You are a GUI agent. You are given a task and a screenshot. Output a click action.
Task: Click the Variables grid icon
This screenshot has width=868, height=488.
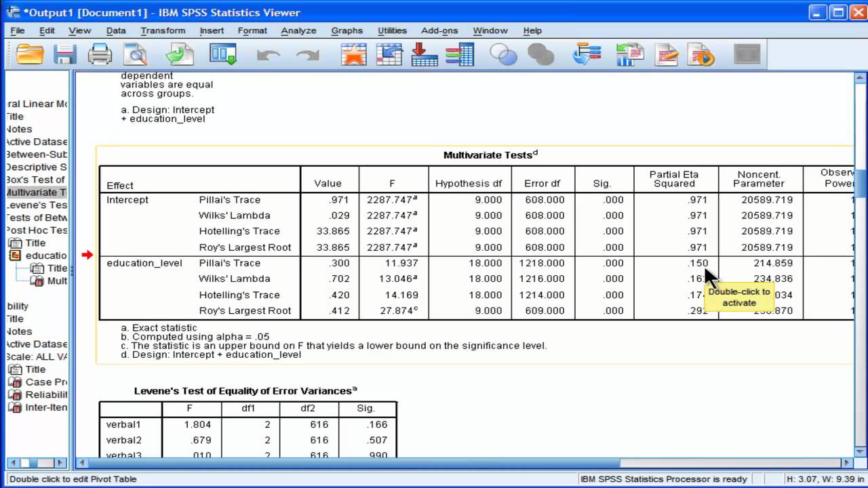pyautogui.click(x=460, y=54)
